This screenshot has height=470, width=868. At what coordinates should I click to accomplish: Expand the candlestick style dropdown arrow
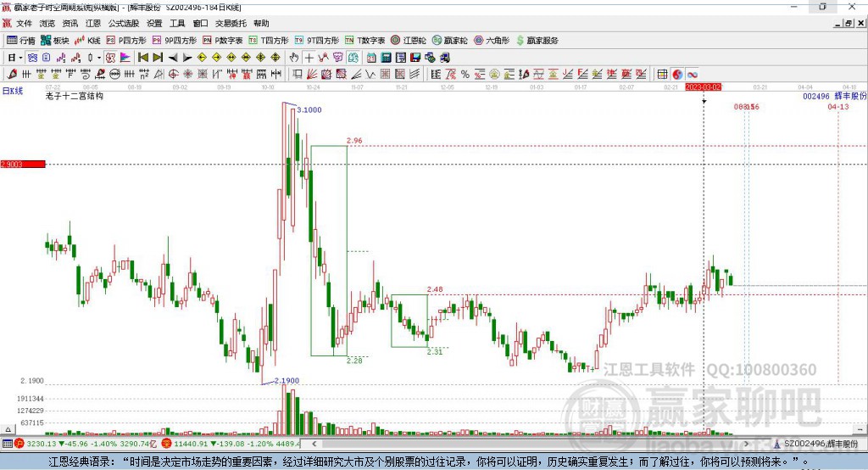99,58
